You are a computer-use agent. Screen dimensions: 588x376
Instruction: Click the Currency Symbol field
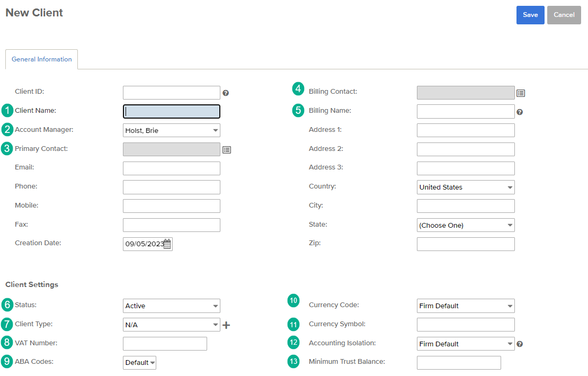[x=466, y=325]
